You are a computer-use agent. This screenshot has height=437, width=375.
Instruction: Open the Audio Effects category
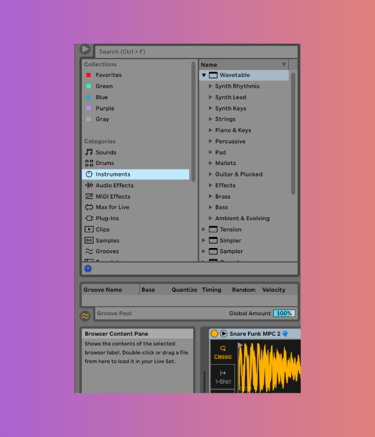click(109, 185)
